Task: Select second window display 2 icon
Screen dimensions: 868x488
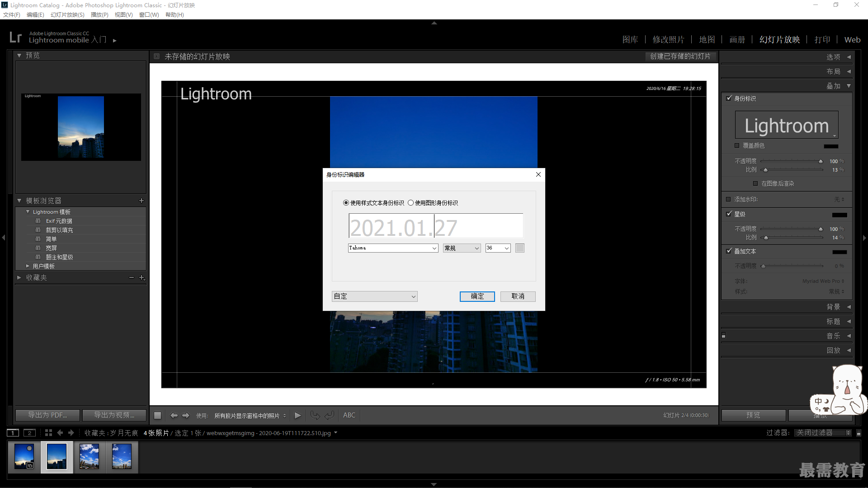Action: [x=29, y=433]
